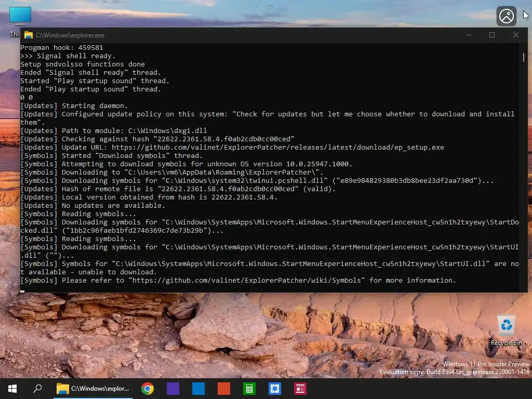Click the 'No updates are available.' line
Viewport: 532px width, 399px height.
click(92, 205)
